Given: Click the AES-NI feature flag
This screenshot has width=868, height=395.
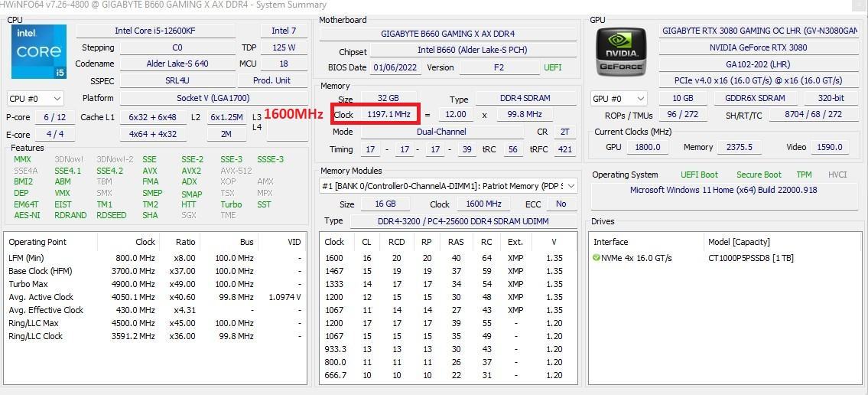Looking at the screenshot, I should pyautogui.click(x=25, y=216).
